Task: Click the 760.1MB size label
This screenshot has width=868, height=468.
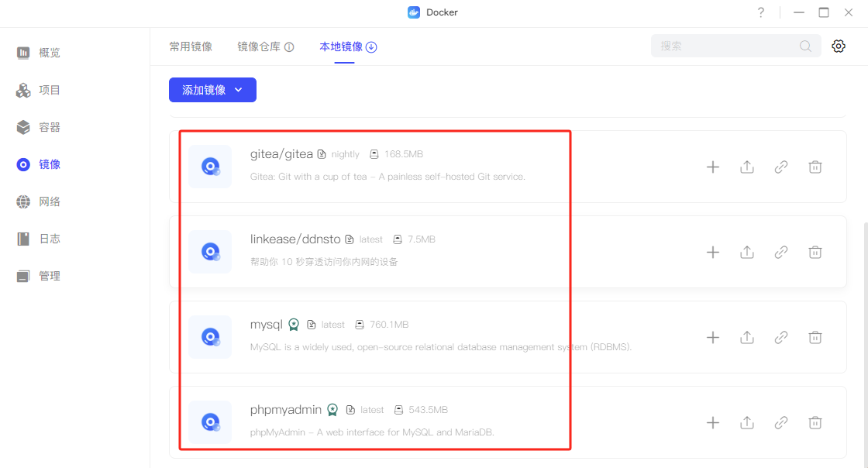Action: (x=389, y=325)
